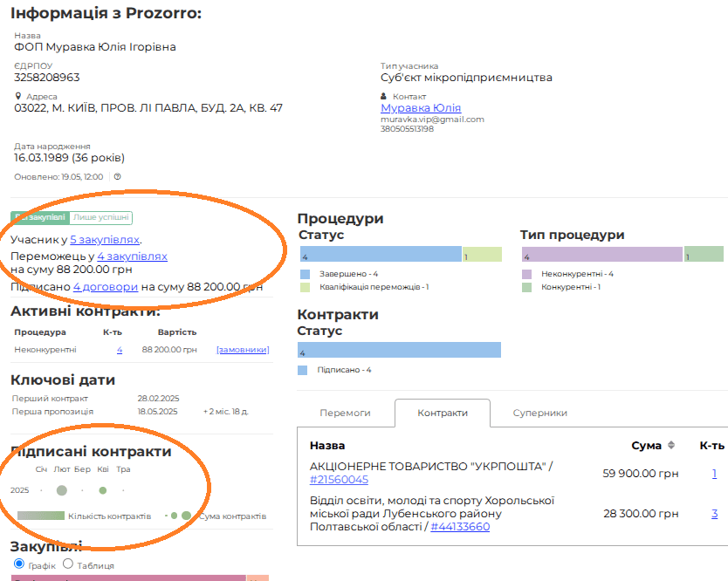728x581 pixels.
Task: Switch to the Перемоги tab
Action: [345, 413]
